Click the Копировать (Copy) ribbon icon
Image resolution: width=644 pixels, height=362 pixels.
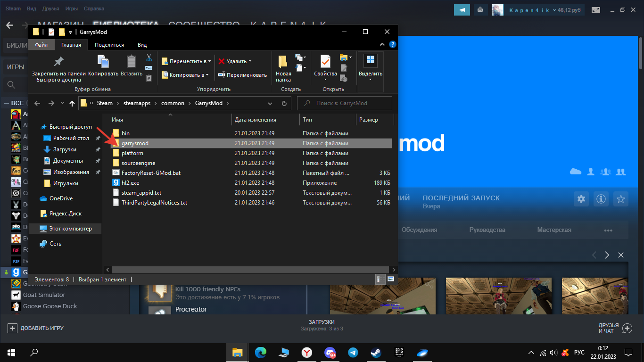click(103, 66)
